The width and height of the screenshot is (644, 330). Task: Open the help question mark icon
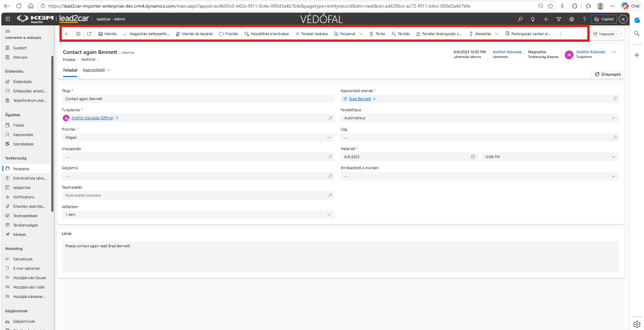(x=584, y=19)
